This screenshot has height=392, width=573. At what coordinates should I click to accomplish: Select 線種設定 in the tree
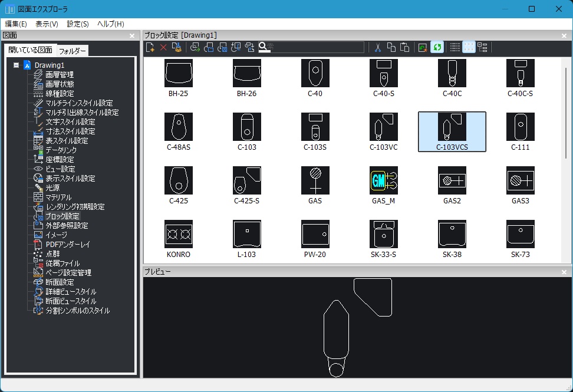[59, 94]
